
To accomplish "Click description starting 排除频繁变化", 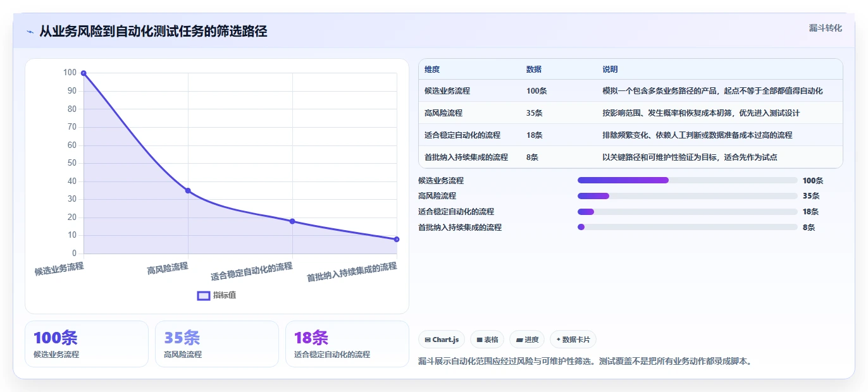I will click(x=697, y=135).
